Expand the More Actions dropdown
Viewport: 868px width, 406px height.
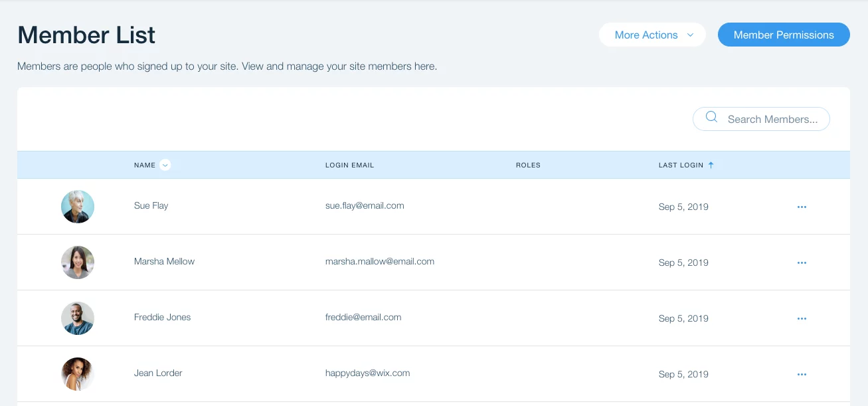click(x=652, y=35)
